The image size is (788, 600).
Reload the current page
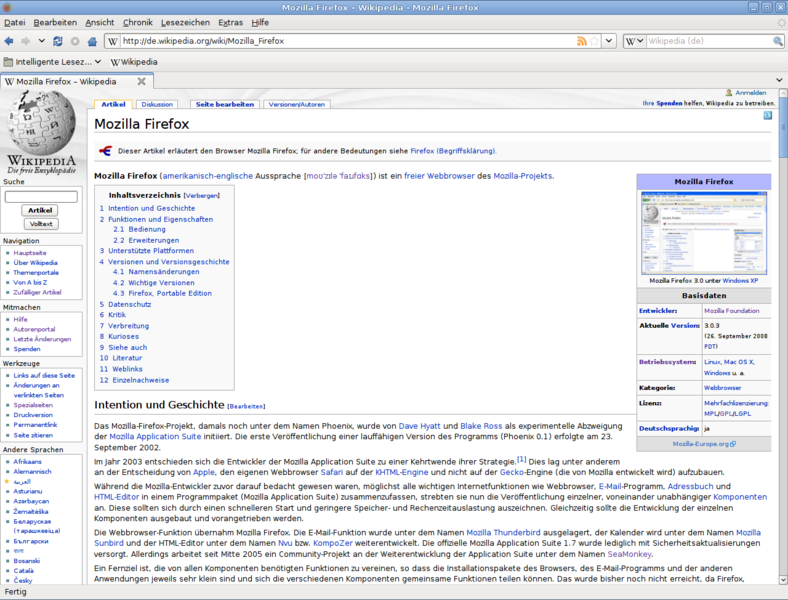(58, 41)
